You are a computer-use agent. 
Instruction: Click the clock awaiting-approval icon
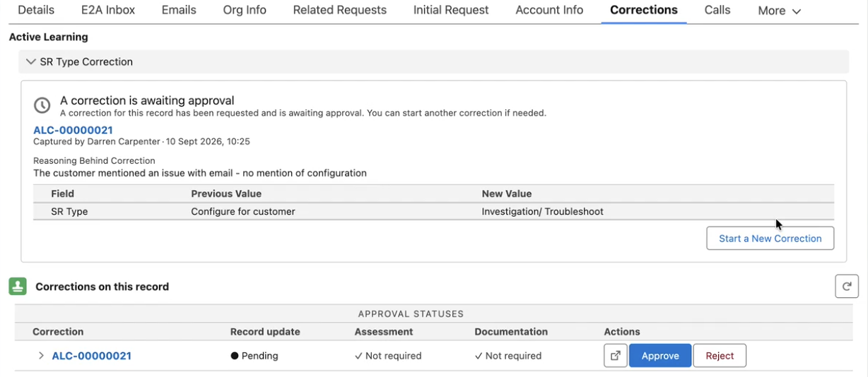(42, 105)
